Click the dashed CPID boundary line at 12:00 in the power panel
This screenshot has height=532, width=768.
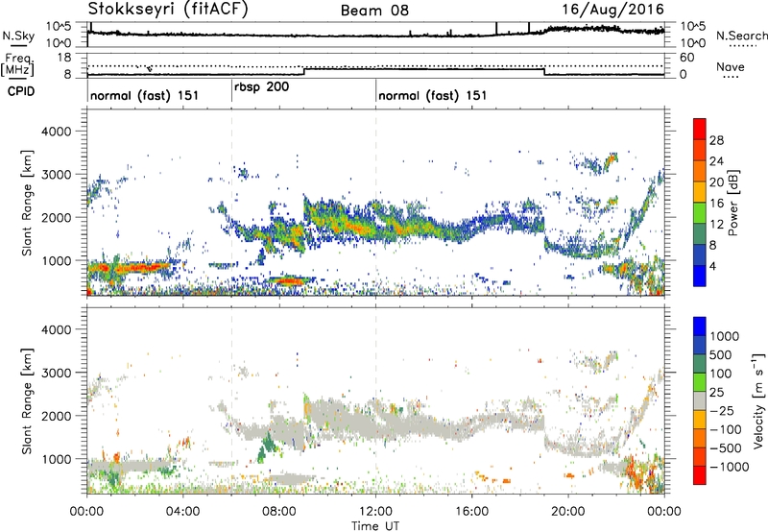pyautogui.click(x=376, y=203)
